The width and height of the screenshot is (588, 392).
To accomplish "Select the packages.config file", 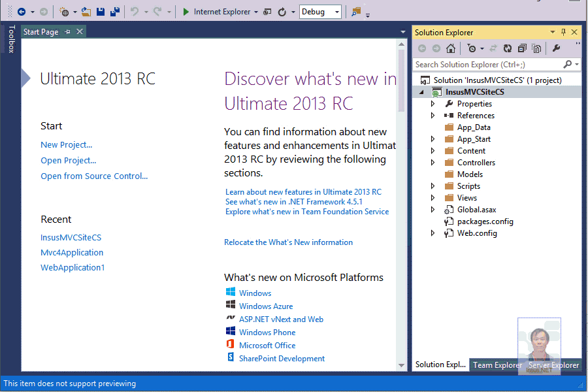I will point(485,221).
